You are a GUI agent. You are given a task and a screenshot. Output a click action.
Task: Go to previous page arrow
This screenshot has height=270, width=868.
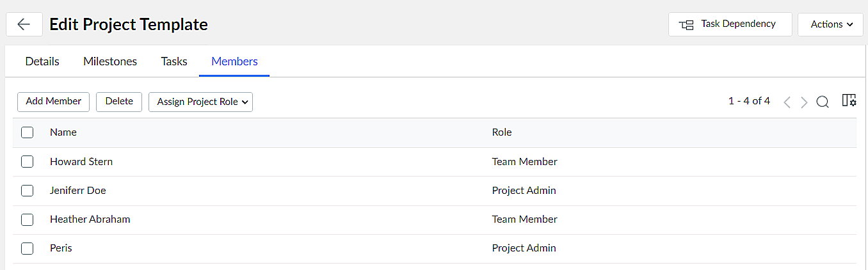(787, 102)
